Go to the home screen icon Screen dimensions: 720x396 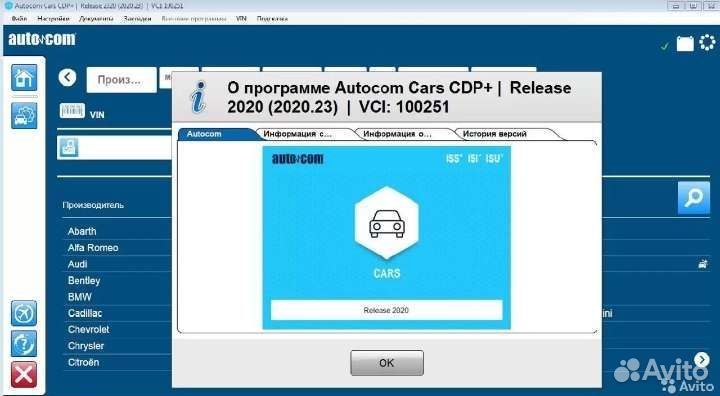pyautogui.click(x=24, y=78)
